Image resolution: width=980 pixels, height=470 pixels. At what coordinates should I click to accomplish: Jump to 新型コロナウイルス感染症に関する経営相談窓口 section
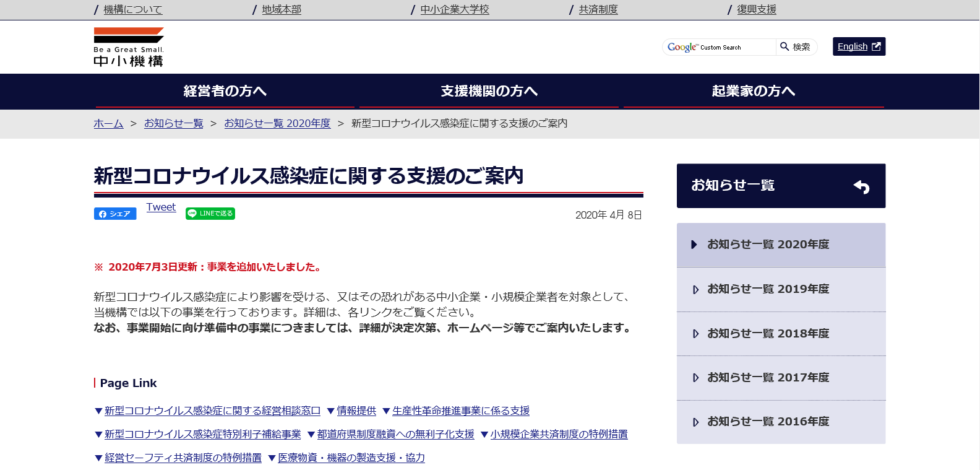212,411
